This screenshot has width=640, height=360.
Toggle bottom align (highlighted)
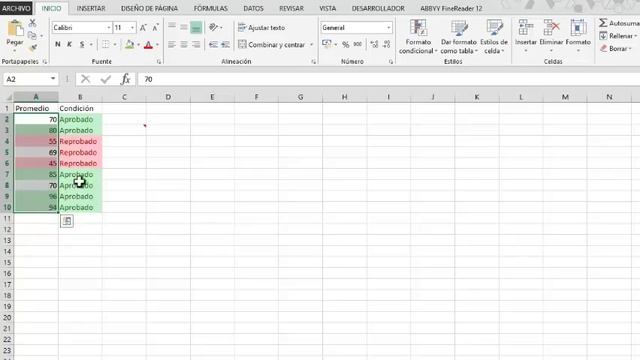(x=196, y=27)
